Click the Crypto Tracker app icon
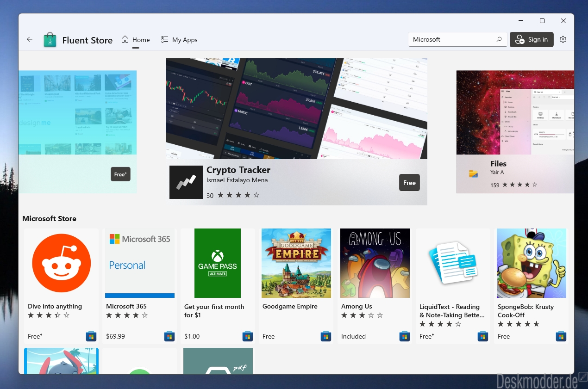 [x=186, y=182]
